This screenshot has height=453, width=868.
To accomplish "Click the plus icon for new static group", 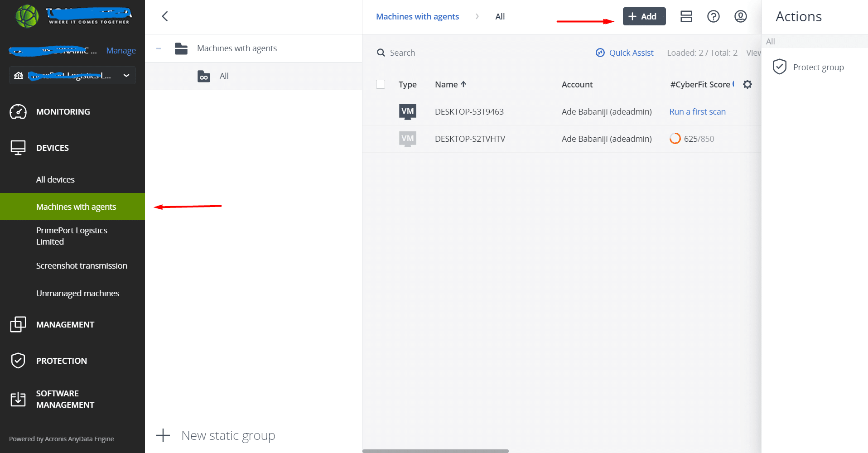I will [163, 435].
